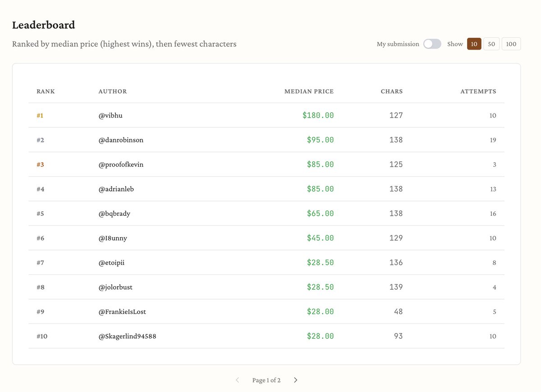Click chars value 48

pos(399,311)
